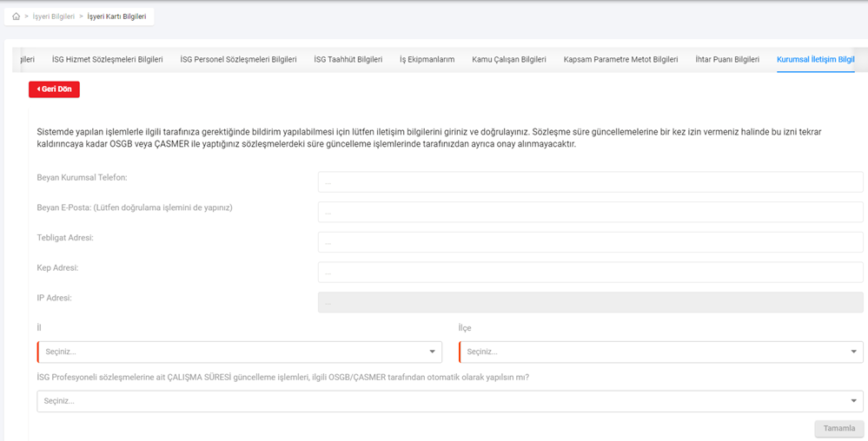Click the Kep Adresi text field

coord(590,273)
